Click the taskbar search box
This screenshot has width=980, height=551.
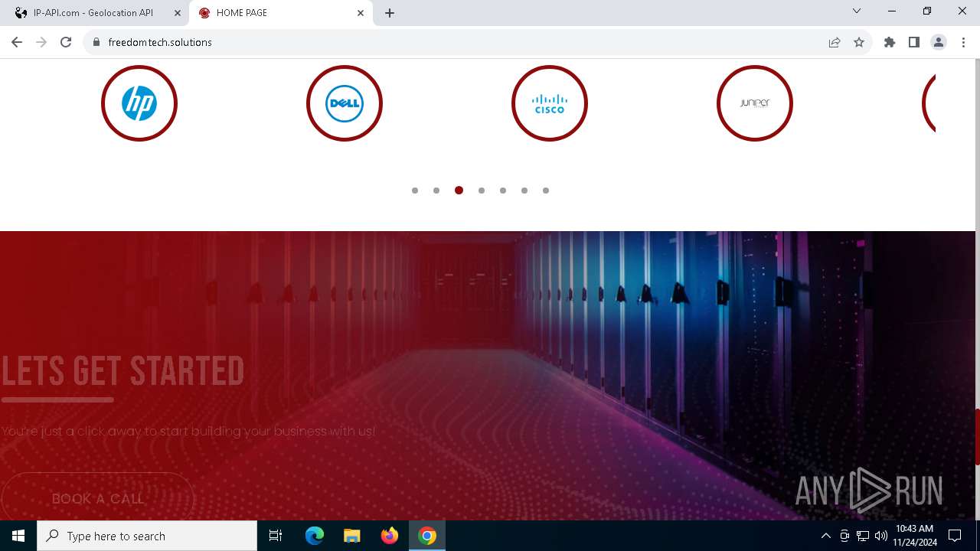pos(147,536)
